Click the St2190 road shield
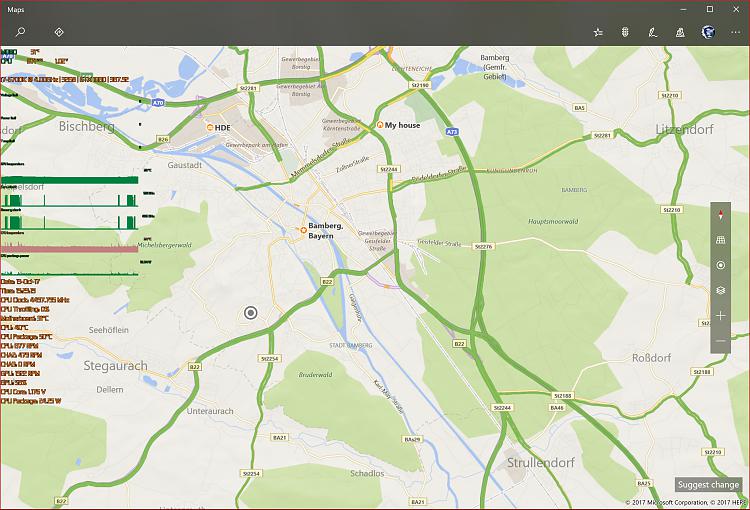Screen dimensions: 750x510 pos(419,85)
